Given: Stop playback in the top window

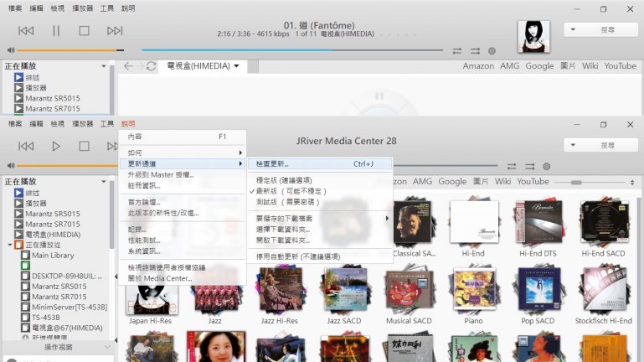Looking at the screenshot, I should pos(85,31).
